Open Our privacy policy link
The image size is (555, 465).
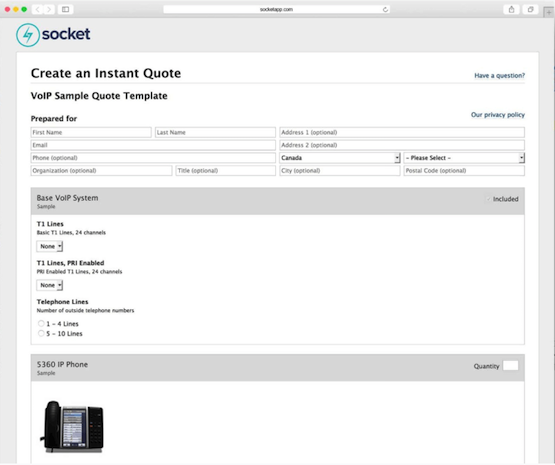click(x=498, y=115)
